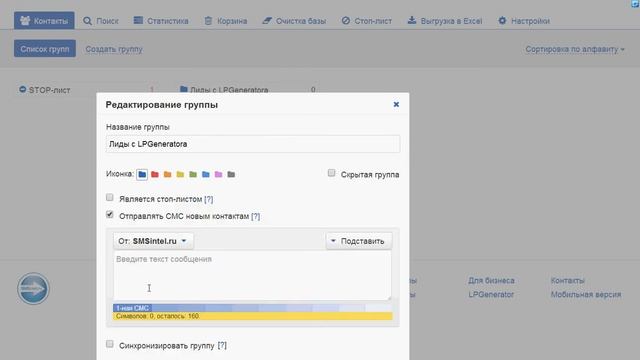Open the Мобильная версия footer link
The height and width of the screenshot is (360, 640).
coord(586,294)
